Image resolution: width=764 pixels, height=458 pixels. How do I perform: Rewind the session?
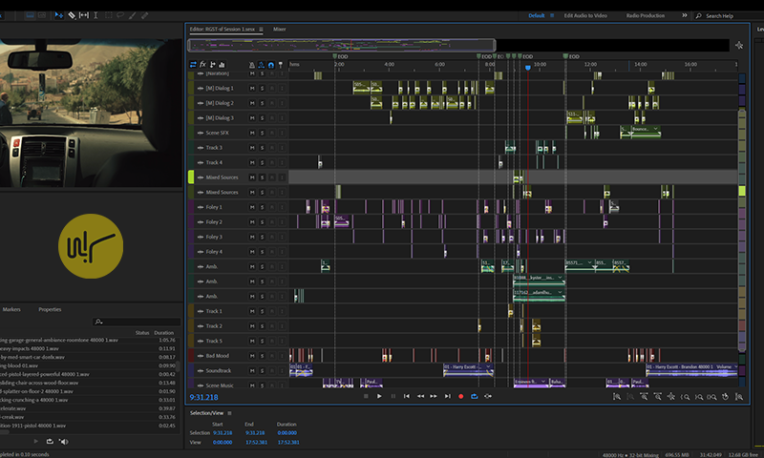click(420, 396)
